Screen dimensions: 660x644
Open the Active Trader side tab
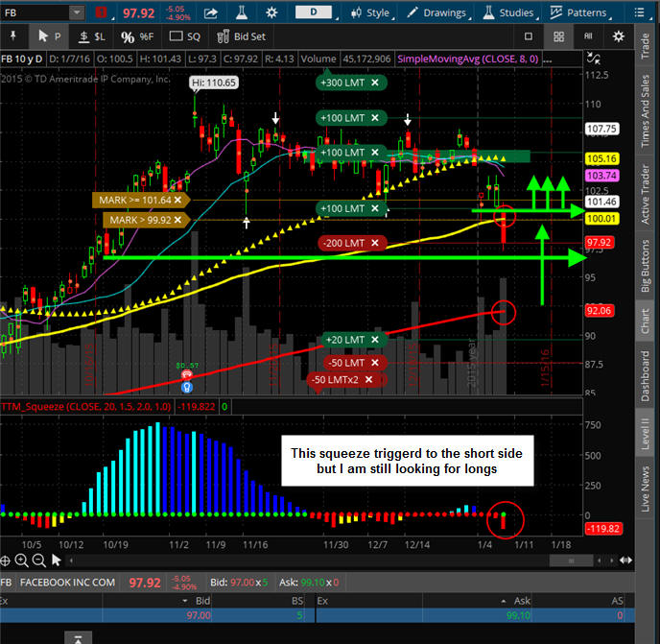coord(645,194)
